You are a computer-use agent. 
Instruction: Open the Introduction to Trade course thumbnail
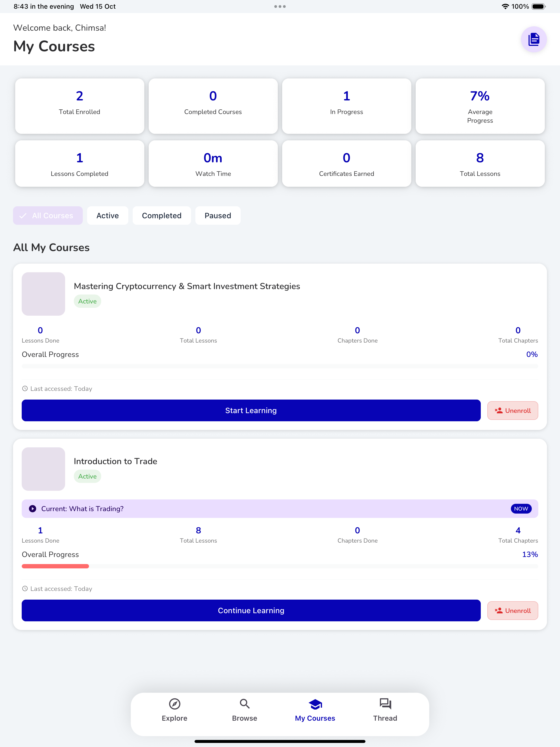[x=43, y=469]
